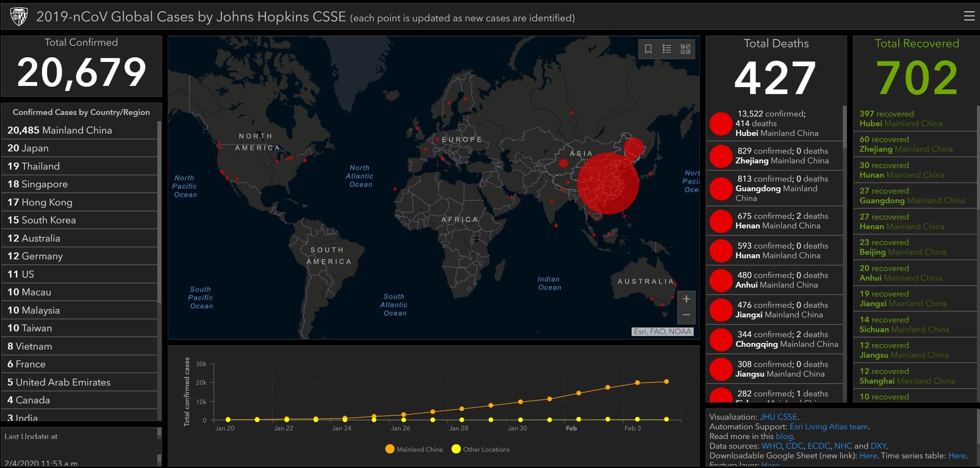Zoom out on map with minus button
The width and height of the screenshot is (980, 468).
click(x=686, y=315)
